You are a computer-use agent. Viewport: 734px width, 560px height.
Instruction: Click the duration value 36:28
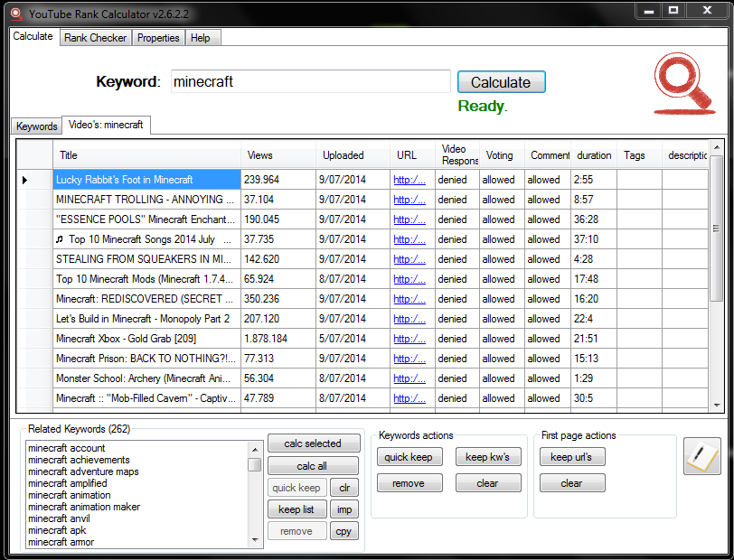point(586,219)
